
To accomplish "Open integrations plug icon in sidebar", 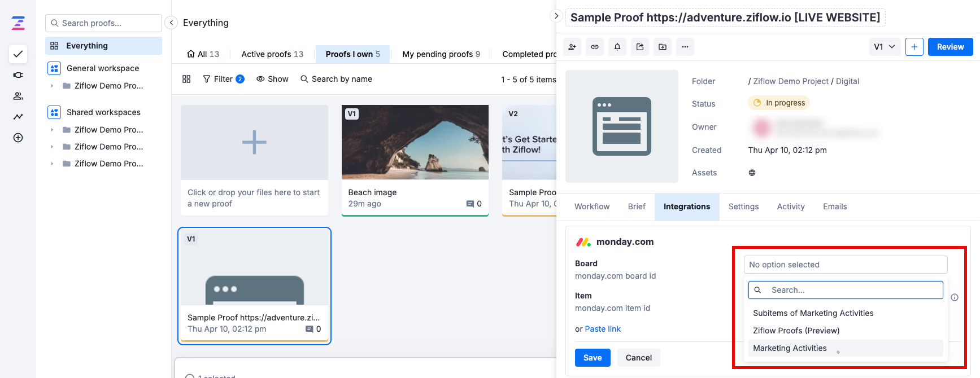I will [18, 75].
